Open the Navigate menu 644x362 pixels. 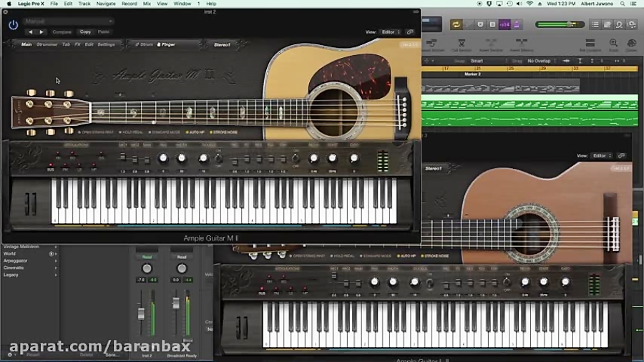pos(106,4)
